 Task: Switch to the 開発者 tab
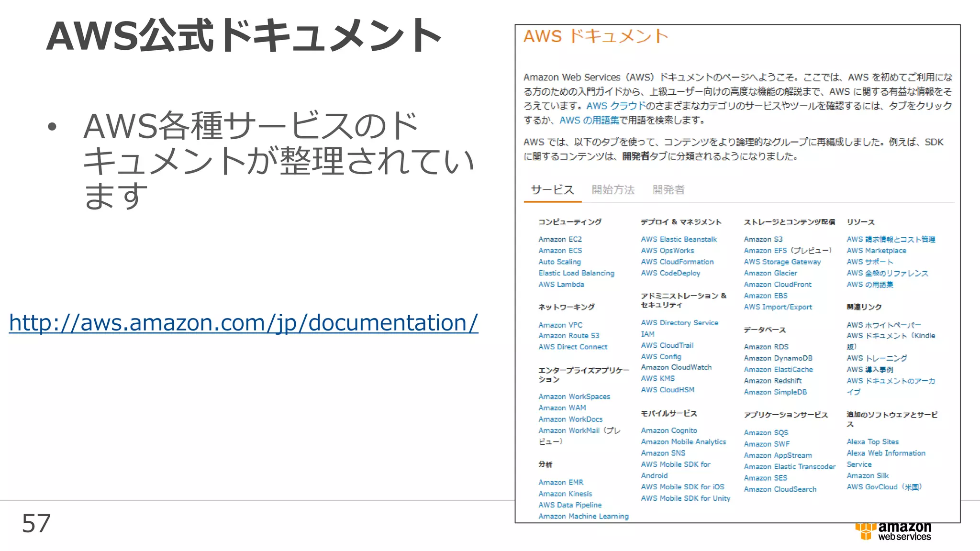[668, 190]
